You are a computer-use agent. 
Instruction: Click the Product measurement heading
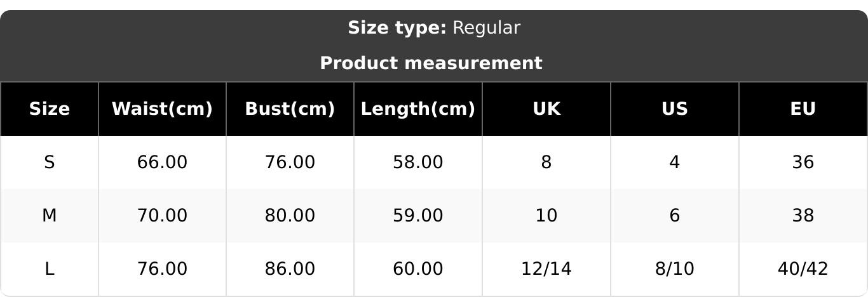[x=431, y=63]
